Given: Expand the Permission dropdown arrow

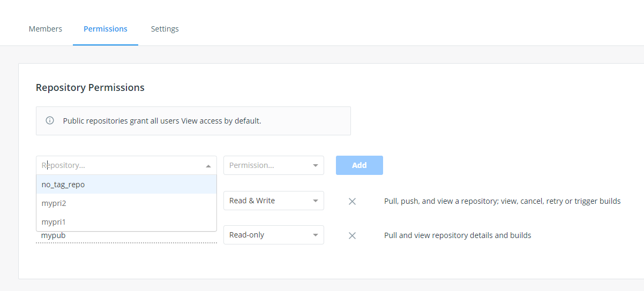Looking at the screenshot, I should 316,166.
